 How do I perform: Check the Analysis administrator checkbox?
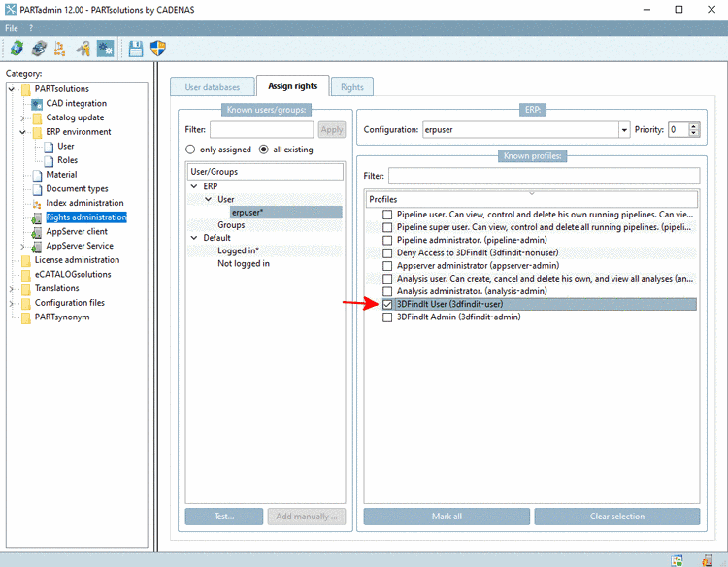pyautogui.click(x=387, y=291)
